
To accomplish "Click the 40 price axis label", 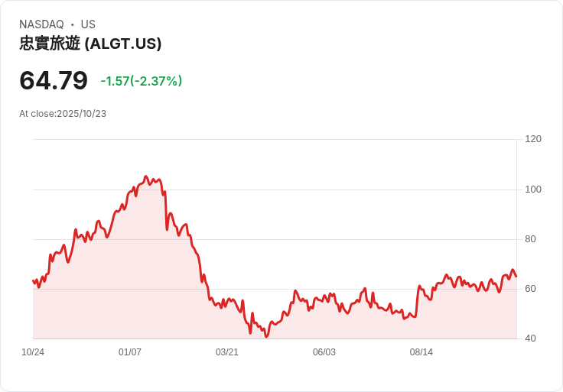I will [530, 339].
